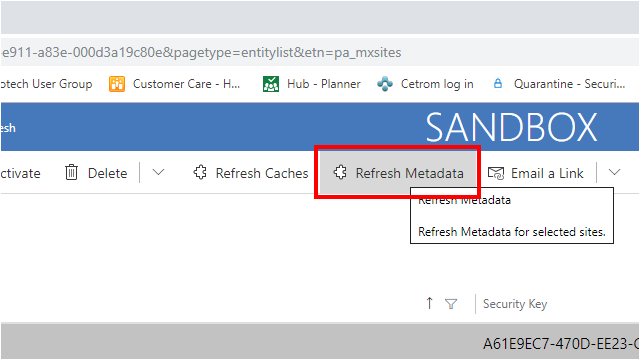The width and height of the screenshot is (640, 360).
Task: Click the Refresh Metadata puzzle icon
Action: pyautogui.click(x=340, y=173)
